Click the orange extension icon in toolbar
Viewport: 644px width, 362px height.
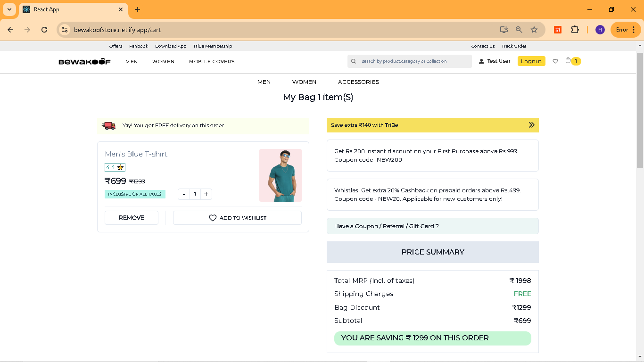coord(558,30)
